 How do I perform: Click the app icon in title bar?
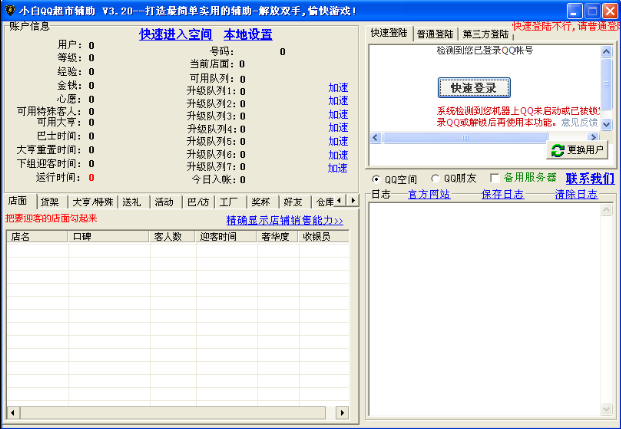pos(9,9)
